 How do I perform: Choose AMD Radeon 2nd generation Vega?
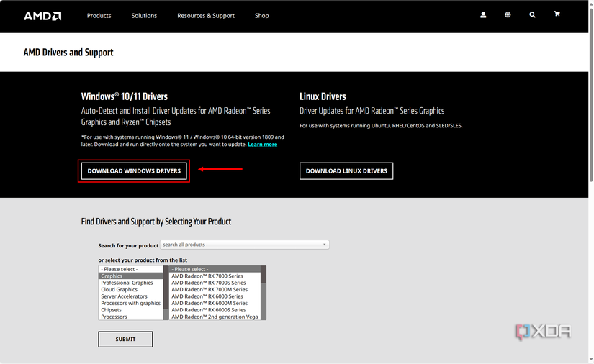point(215,317)
